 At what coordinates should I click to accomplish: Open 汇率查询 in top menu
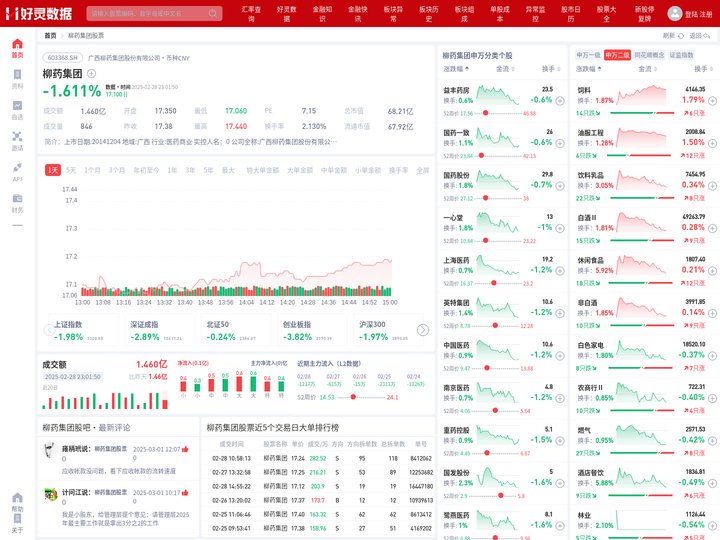pos(251,14)
